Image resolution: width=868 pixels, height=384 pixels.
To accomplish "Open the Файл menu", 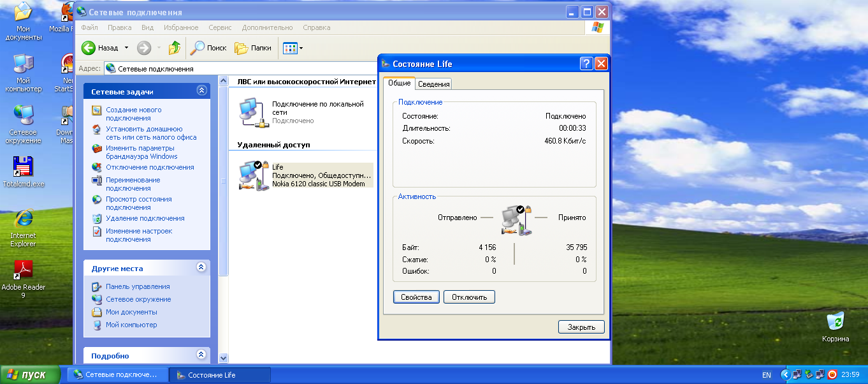I will [89, 27].
